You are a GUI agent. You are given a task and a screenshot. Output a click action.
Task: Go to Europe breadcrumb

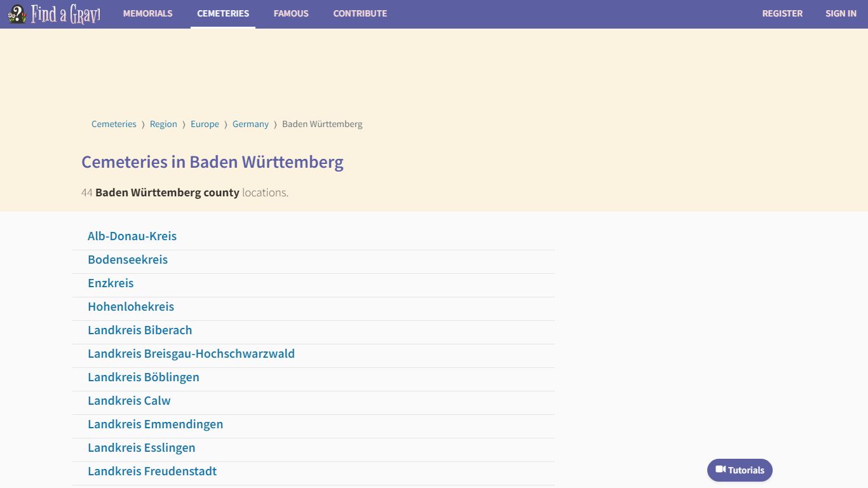click(205, 124)
